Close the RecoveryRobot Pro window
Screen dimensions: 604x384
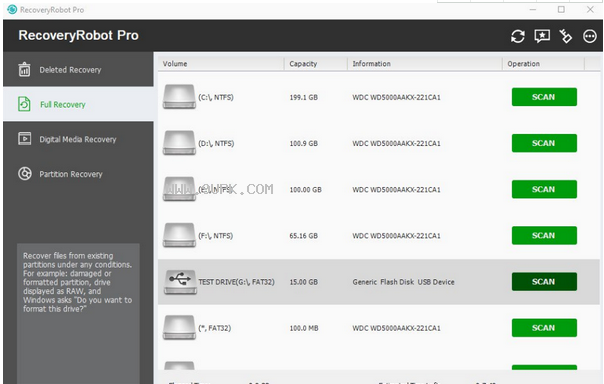[590, 10]
